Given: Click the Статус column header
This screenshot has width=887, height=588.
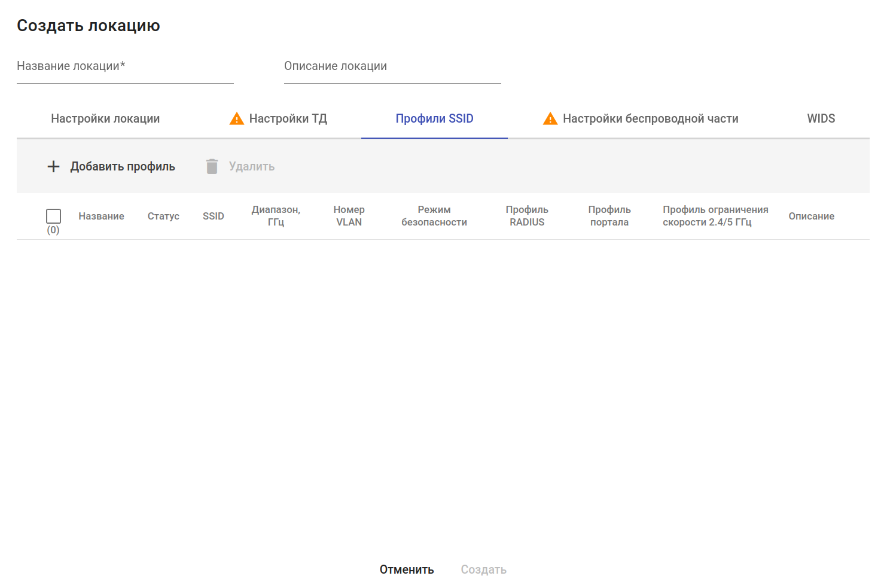Looking at the screenshot, I should 163,216.
